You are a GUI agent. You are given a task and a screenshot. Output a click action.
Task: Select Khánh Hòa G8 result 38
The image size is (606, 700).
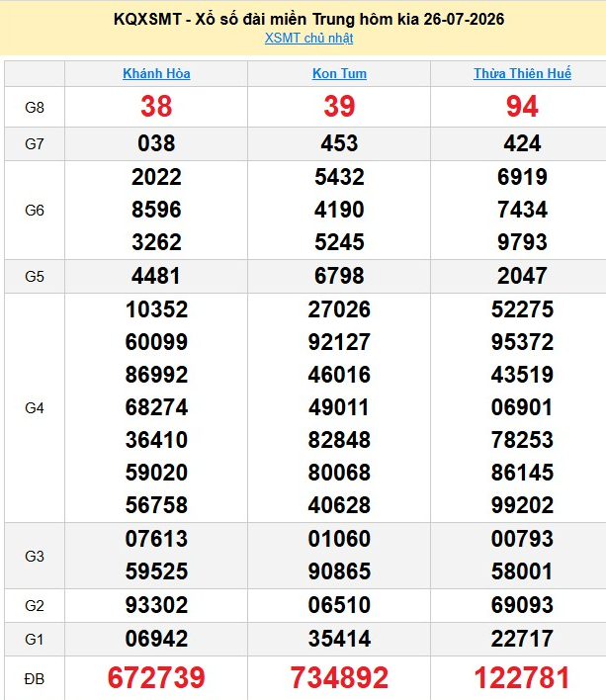point(156,106)
